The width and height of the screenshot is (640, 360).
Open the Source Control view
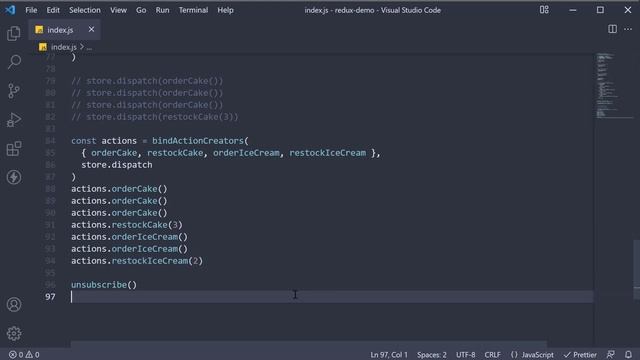point(14,91)
